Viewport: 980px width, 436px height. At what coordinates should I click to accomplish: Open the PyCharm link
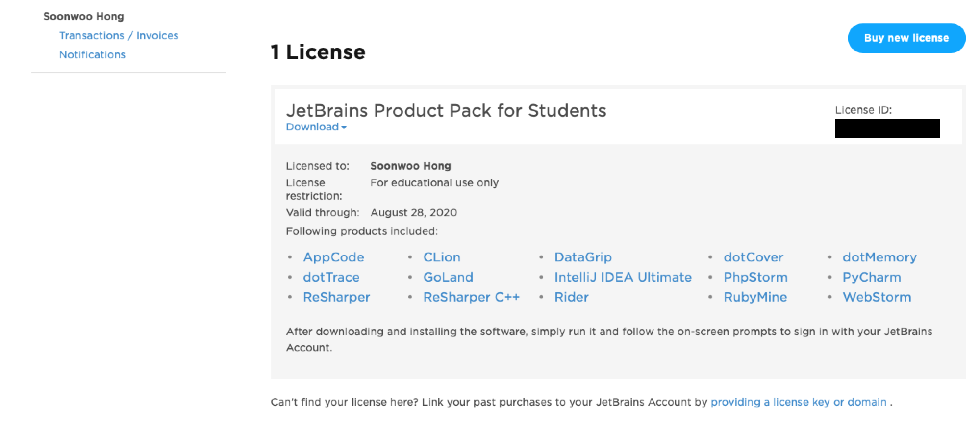pos(871,277)
